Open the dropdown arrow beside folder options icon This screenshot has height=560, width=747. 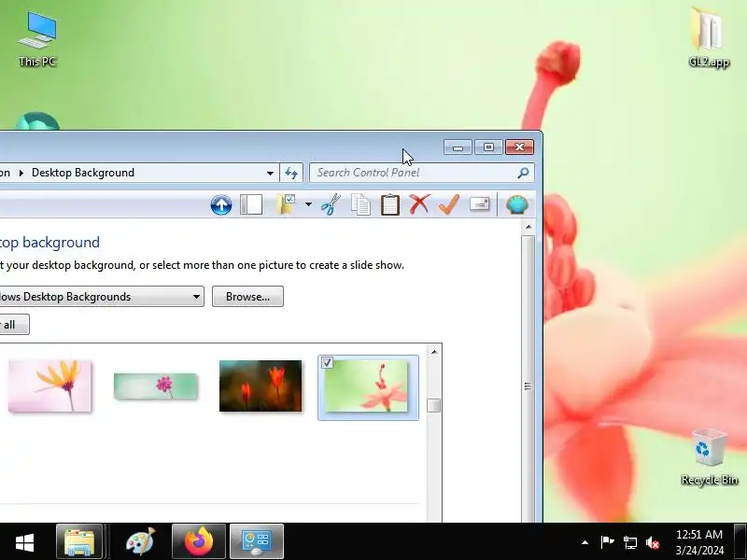[308, 204]
